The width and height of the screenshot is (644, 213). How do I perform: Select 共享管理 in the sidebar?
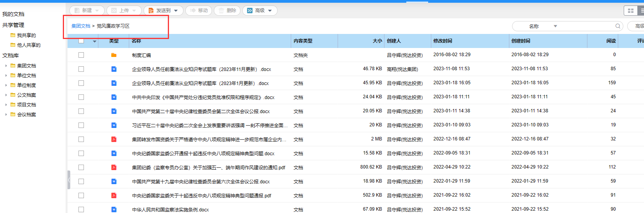(x=13, y=25)
